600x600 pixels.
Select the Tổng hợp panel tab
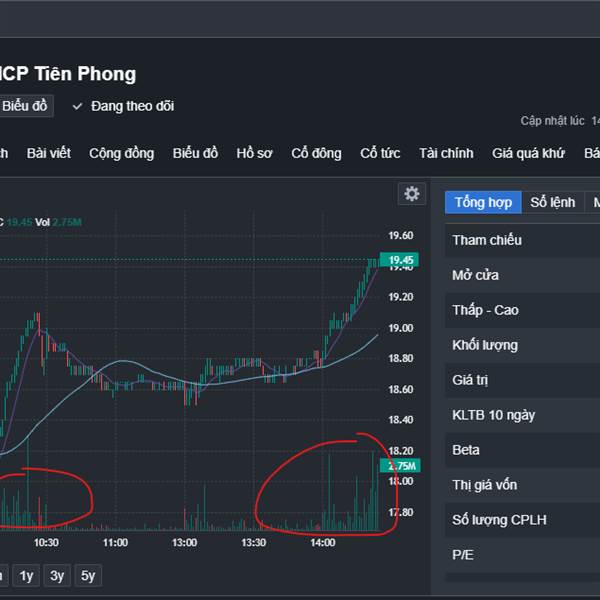tap(483, 202)
